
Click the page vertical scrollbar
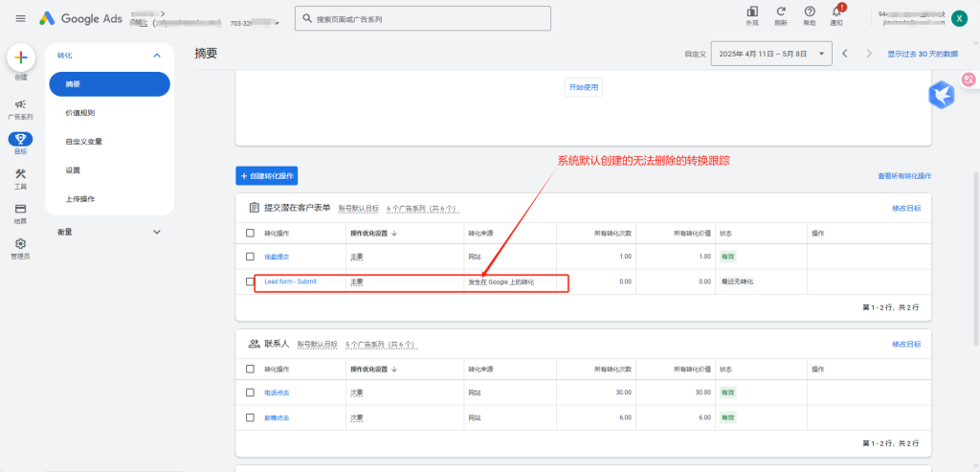[975, 258]
